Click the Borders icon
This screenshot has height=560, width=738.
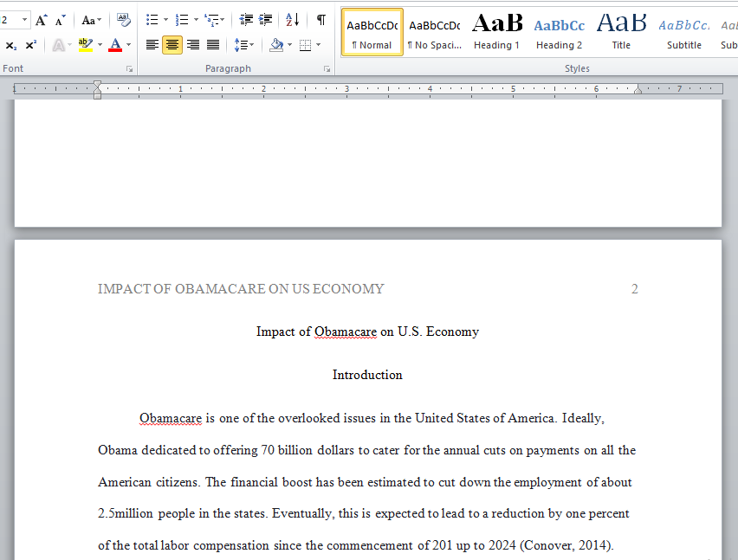click(x=306, y=45)
